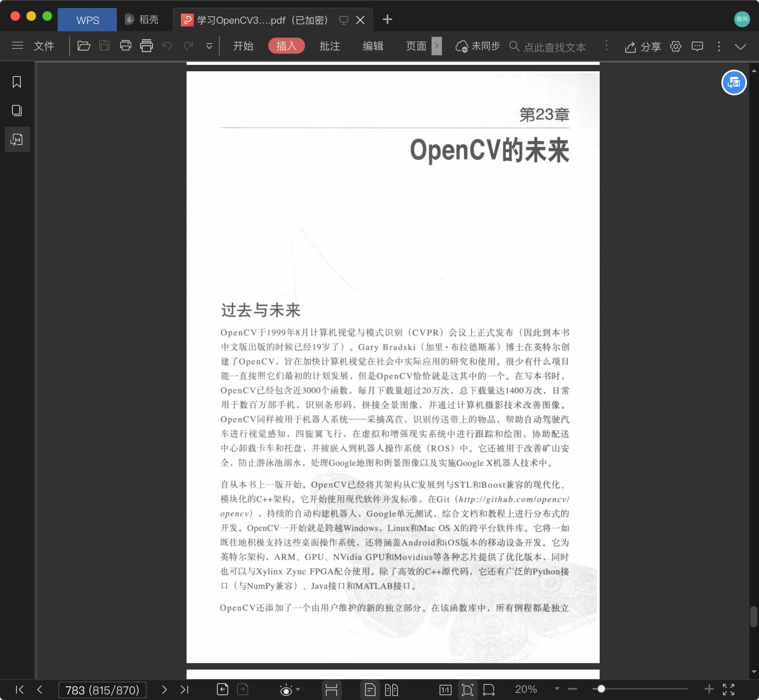The width and height of the screenshot is (759, 700).
Task: Close the 学习OpenCV3 pdf tab
Action: click(360, 20)
